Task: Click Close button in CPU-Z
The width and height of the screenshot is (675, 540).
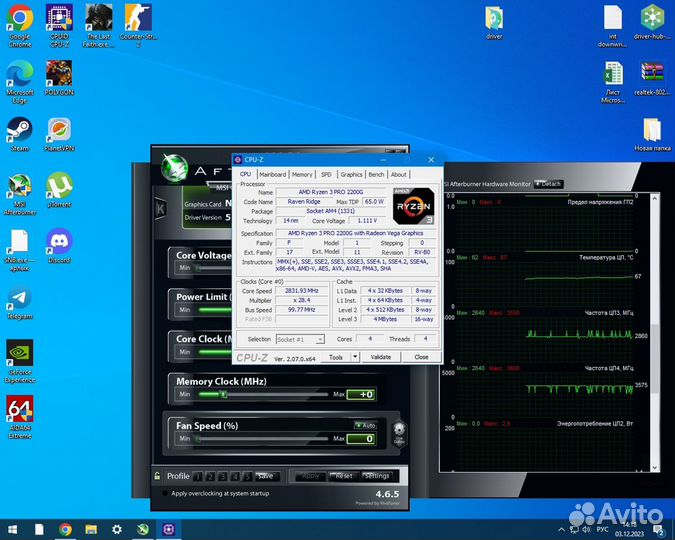Action: [421, 357]
